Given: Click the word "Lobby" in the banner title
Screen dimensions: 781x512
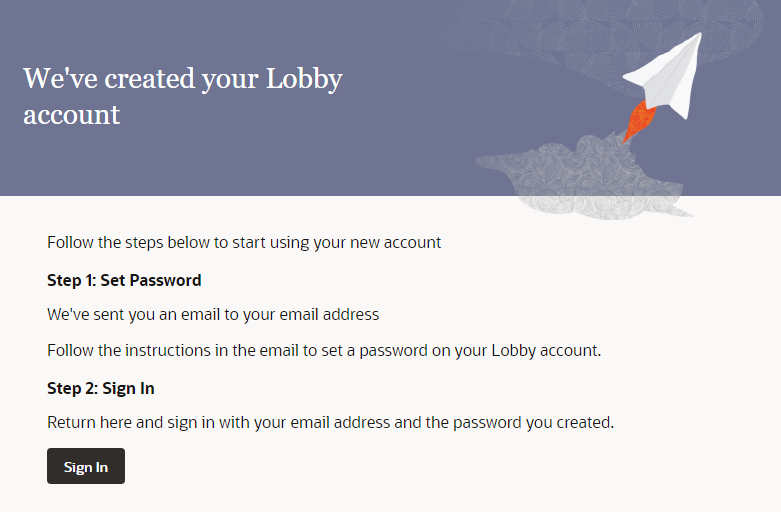Looking at the screenshot, I should (304, 79).
